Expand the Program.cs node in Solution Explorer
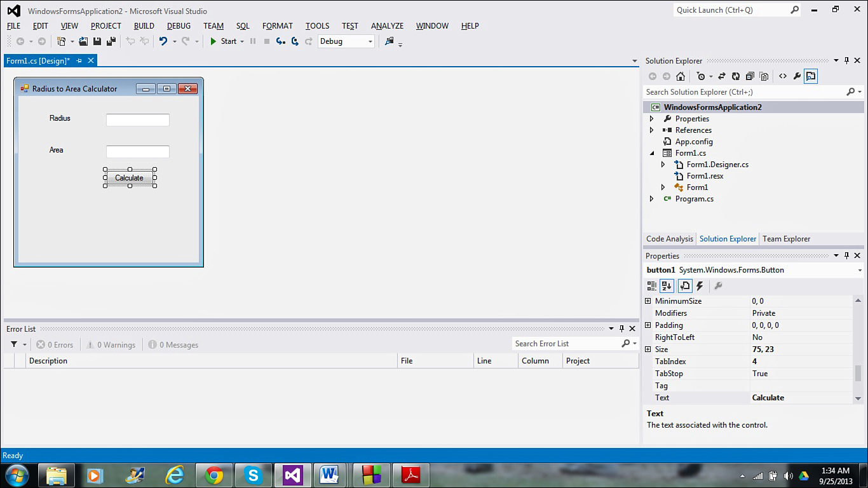The image size is (868, 488). [651, 199]
